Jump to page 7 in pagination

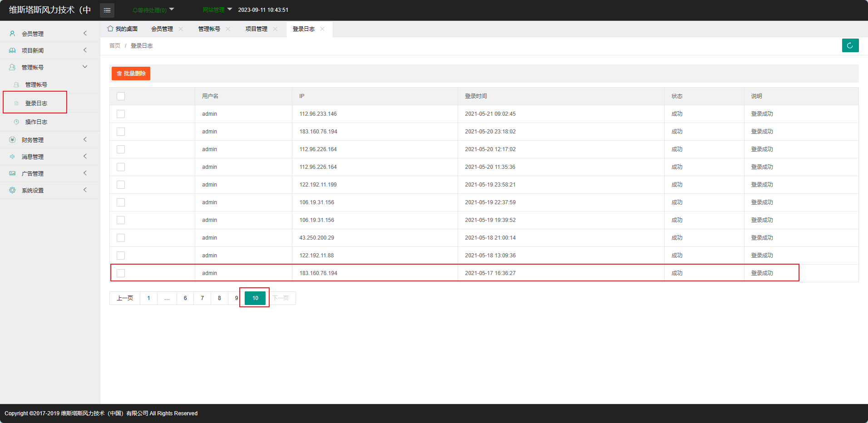(202, 298)
